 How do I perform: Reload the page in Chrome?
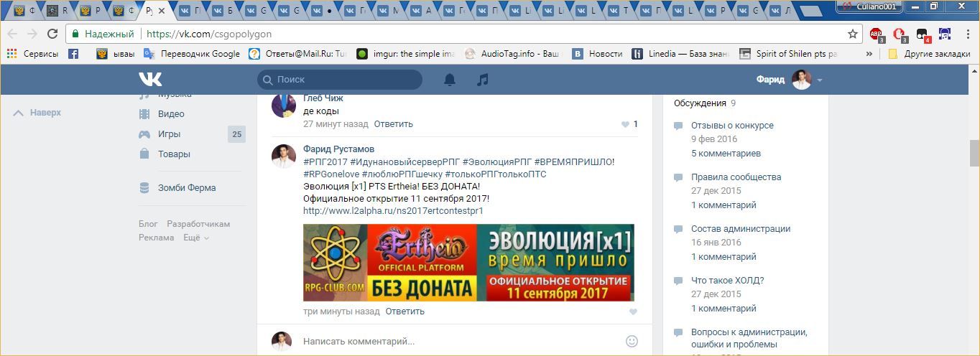pyautogui.click(x=52, y=34)
